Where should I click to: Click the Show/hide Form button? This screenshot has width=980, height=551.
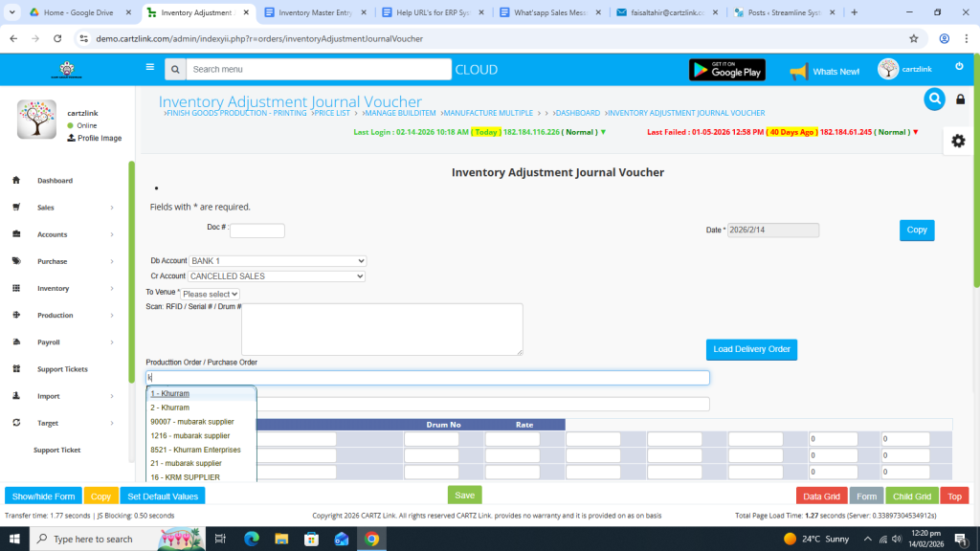coord(43,496)
